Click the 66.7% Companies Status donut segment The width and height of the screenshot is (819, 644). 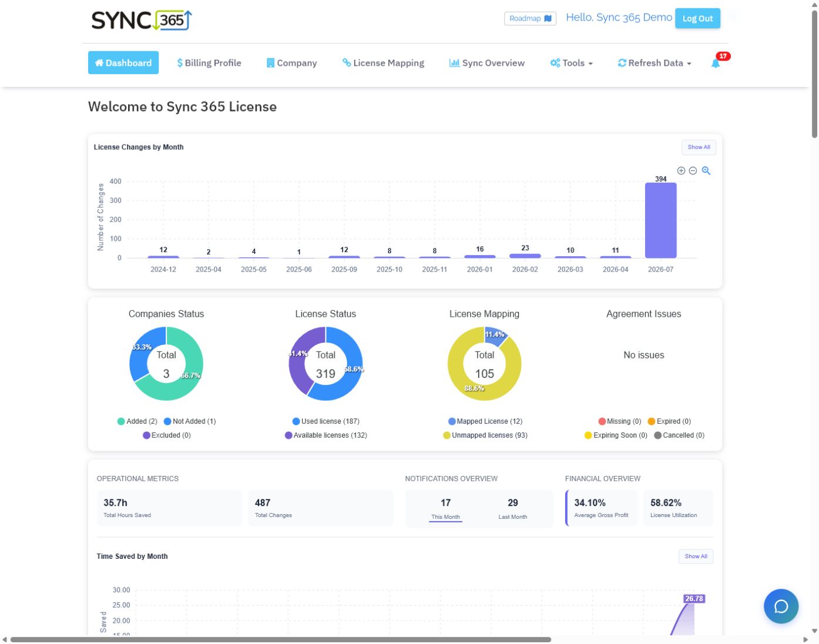(x=192, y=375)
